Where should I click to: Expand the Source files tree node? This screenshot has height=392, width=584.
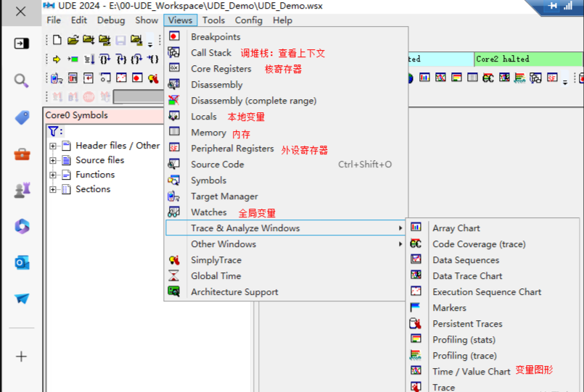coord(53,160)
